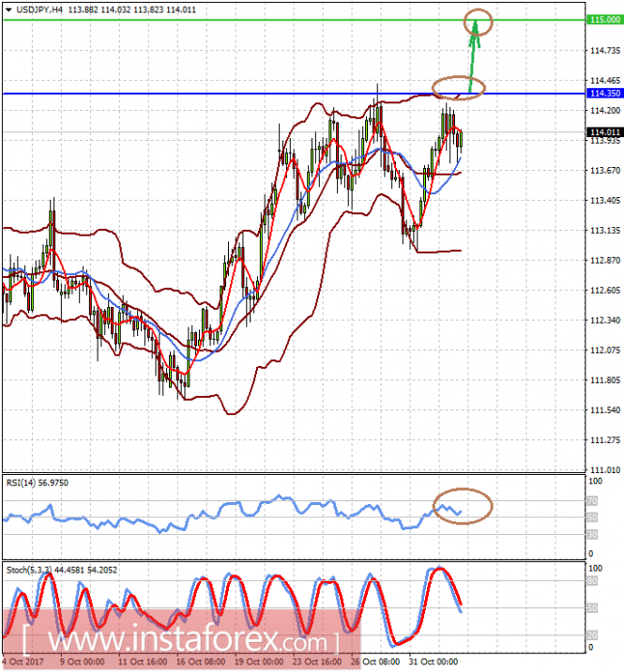Click the 9 Oct 00:00 time label
Image resolution: width=624 pixels, height=672 pixels.
[82, 661]
